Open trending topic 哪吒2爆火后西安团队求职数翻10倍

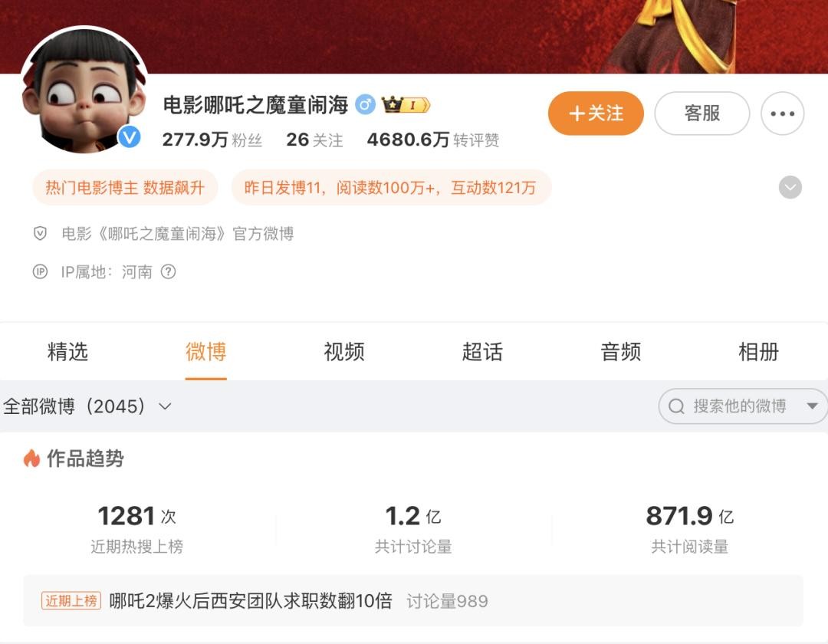[x=250, y=601]
